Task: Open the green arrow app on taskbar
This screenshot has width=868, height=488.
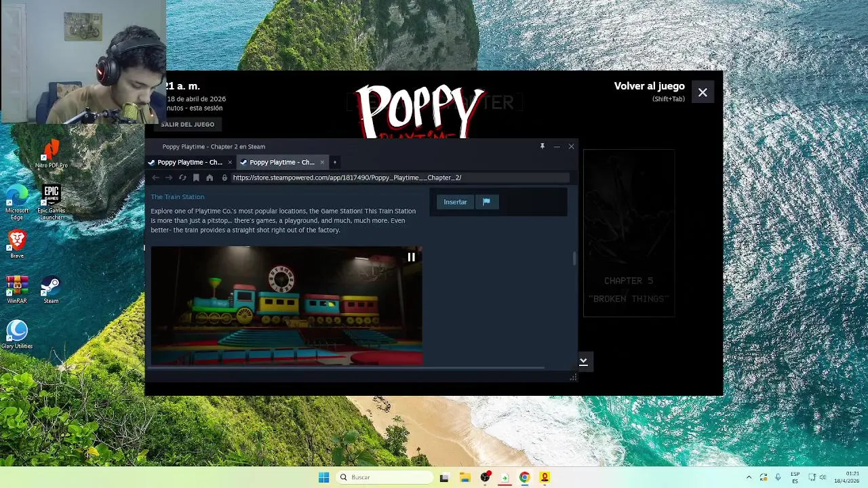Action: click(505, 477)
